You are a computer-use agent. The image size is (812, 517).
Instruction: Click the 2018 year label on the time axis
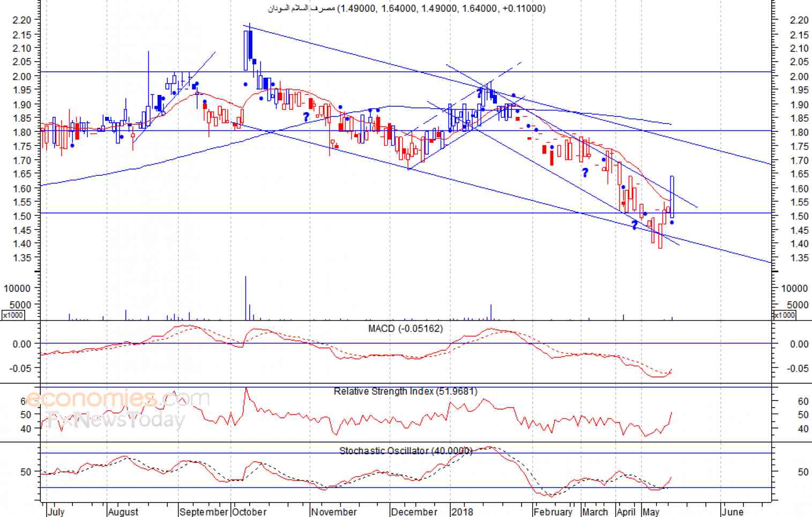(462, 512)
